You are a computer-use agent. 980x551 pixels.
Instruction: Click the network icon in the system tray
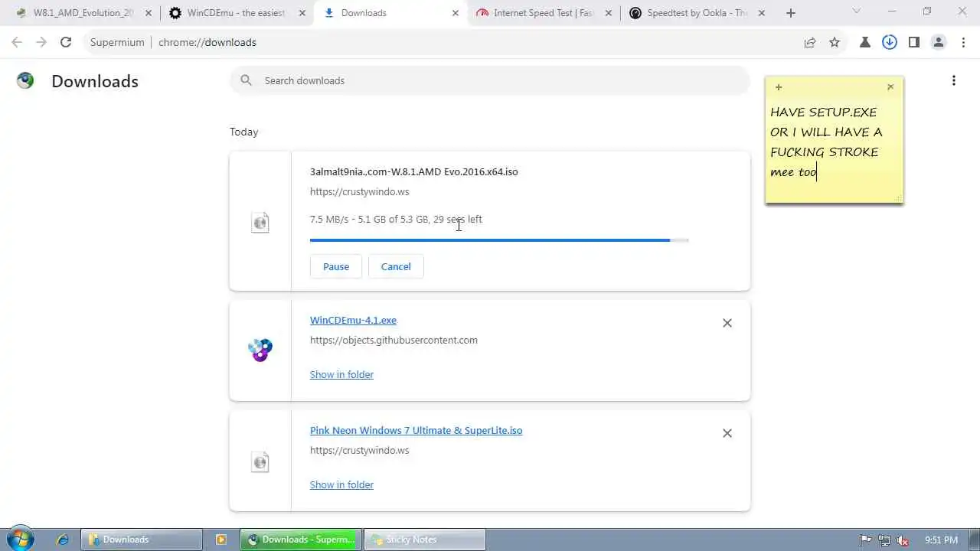click(884, 540)
